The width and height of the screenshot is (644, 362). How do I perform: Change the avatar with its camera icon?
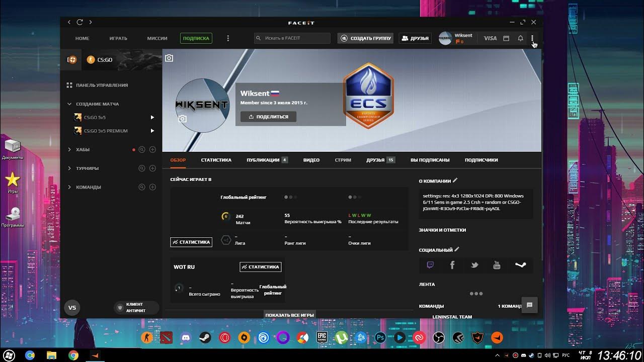click(183, 119)
